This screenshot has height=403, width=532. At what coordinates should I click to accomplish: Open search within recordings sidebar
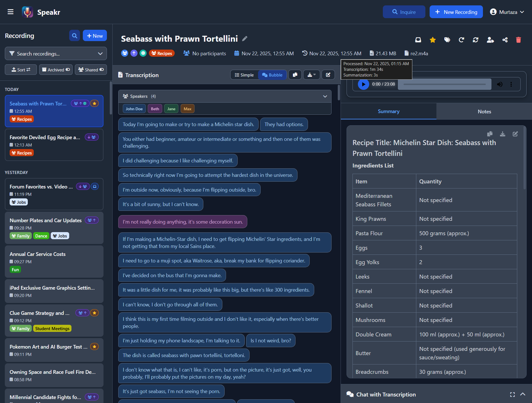coord(74,35)
